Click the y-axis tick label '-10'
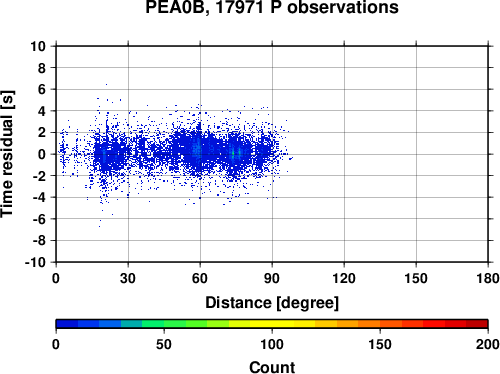Viewport: 500px width, 374px height. tap(35, 262)
